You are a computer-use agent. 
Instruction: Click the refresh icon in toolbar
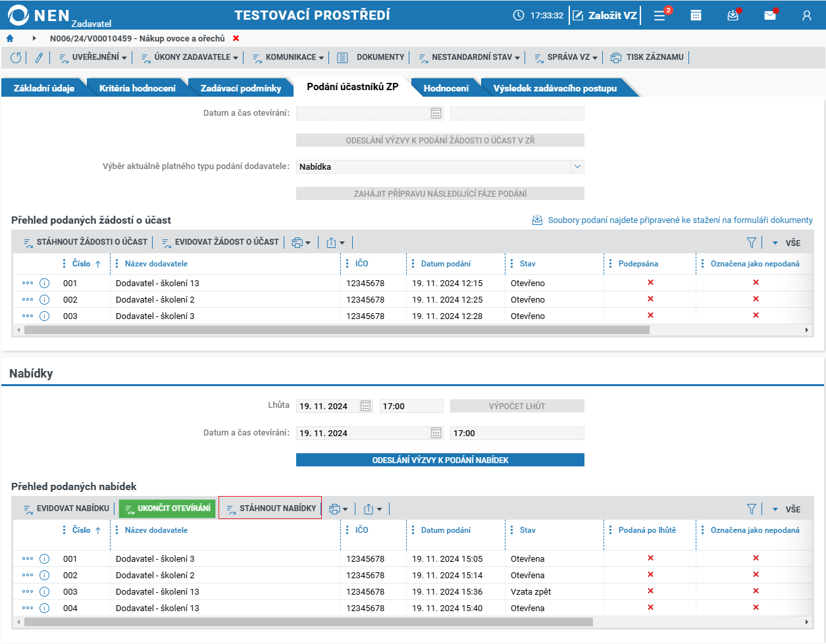(16, 58)
